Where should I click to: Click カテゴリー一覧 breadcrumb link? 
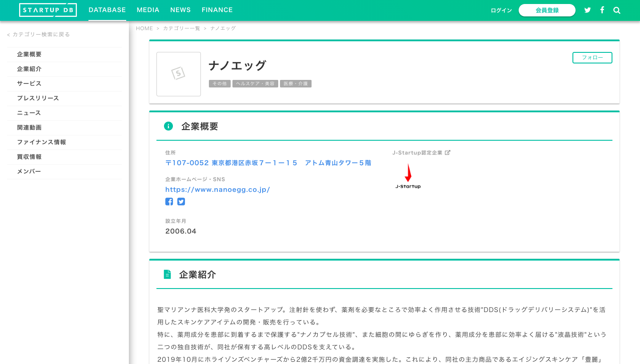(181, 28)
